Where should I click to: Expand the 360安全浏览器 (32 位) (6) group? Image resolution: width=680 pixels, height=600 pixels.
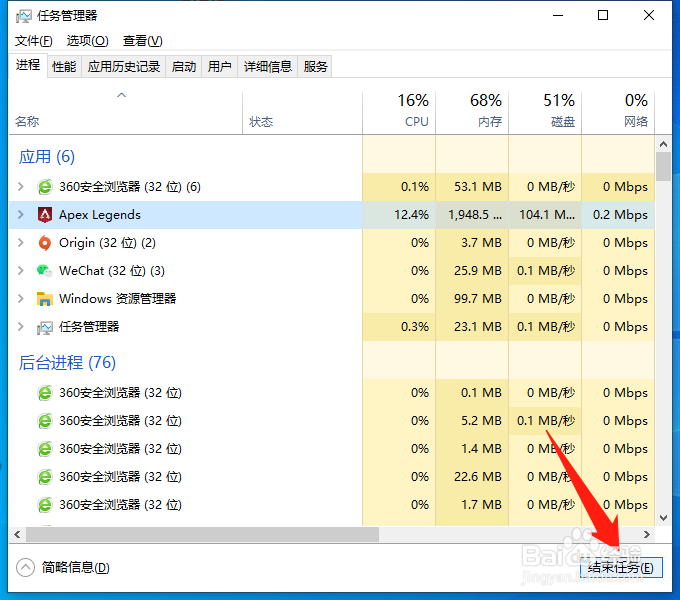coord(20,187)
